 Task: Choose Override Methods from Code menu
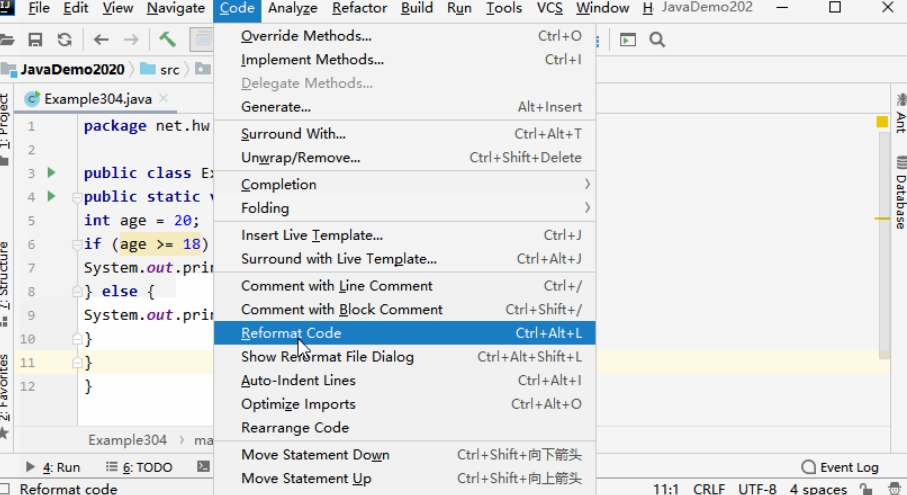pyautogui.click(x=404, y=36)
